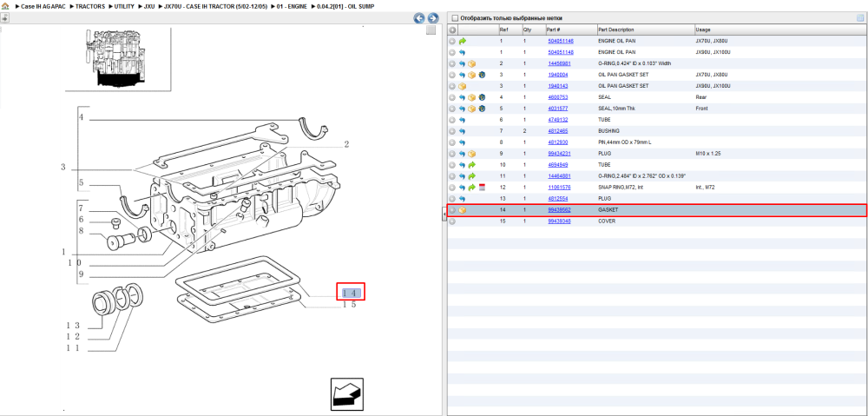Viewport: 868px width, 416px height.
Task: Select callout 4 in the diagram
Action: (x=81, y=117)
